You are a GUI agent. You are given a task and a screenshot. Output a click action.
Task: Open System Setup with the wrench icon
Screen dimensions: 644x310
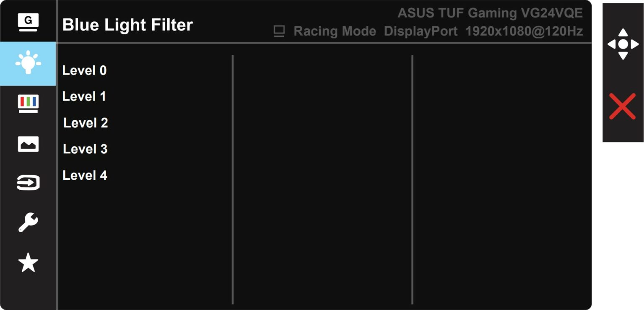tap(28, 223)
